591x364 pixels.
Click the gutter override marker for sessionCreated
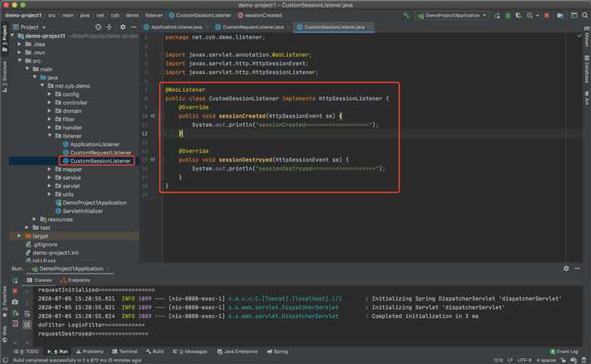(x=152, y=116)
